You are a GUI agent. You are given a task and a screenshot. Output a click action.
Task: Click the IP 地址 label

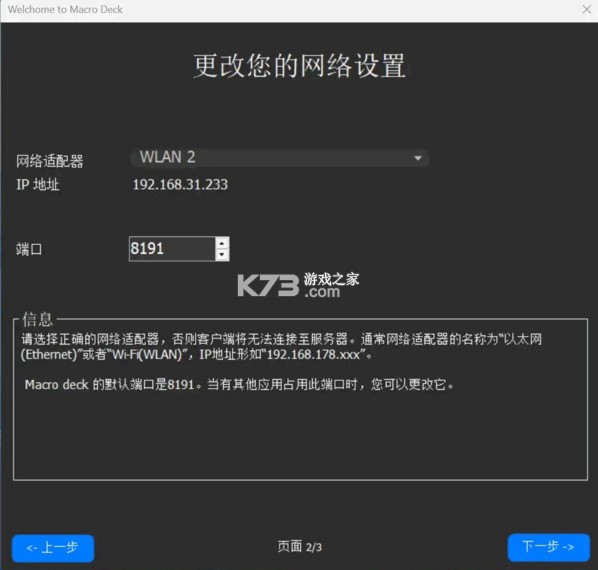click(x=38, y=185)
